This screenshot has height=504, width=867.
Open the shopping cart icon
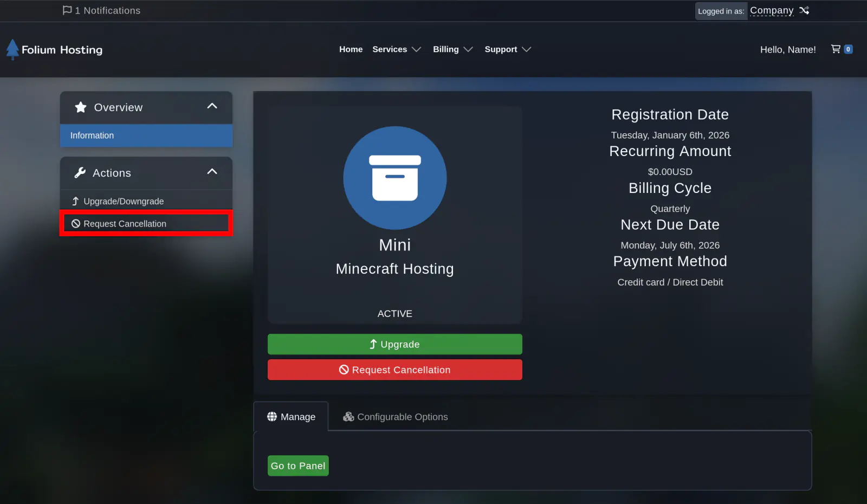[x=836, y=49]
